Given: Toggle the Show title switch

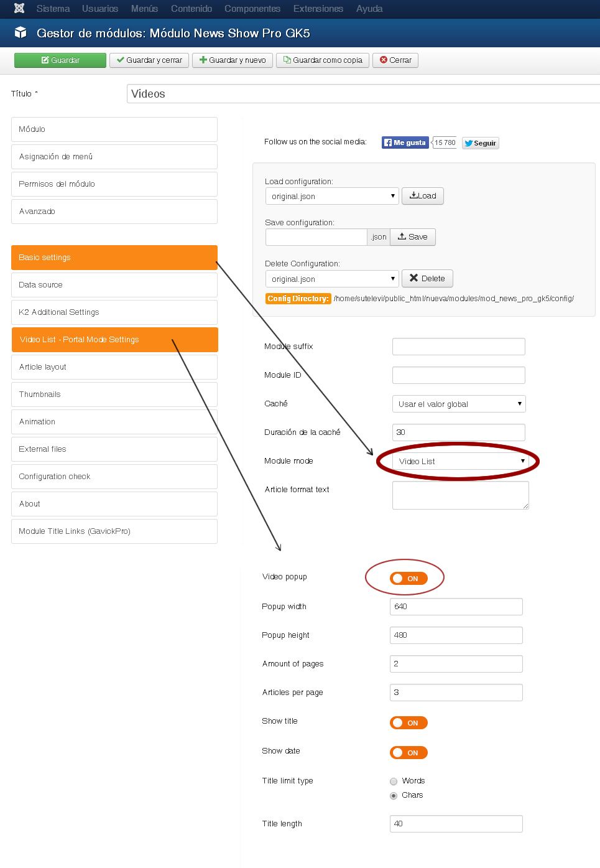Looking at the screenshot, I should coord(408,723).
